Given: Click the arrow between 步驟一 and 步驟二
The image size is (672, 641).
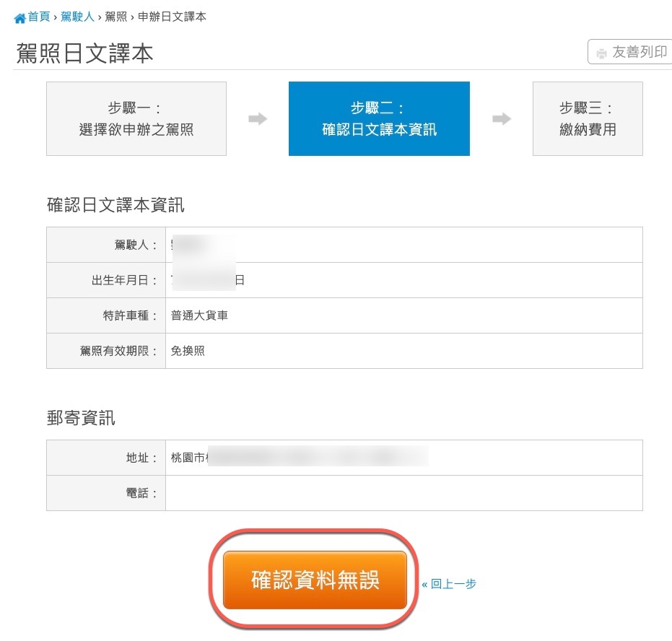Looking at the screenshot, I should coord(258,119).
